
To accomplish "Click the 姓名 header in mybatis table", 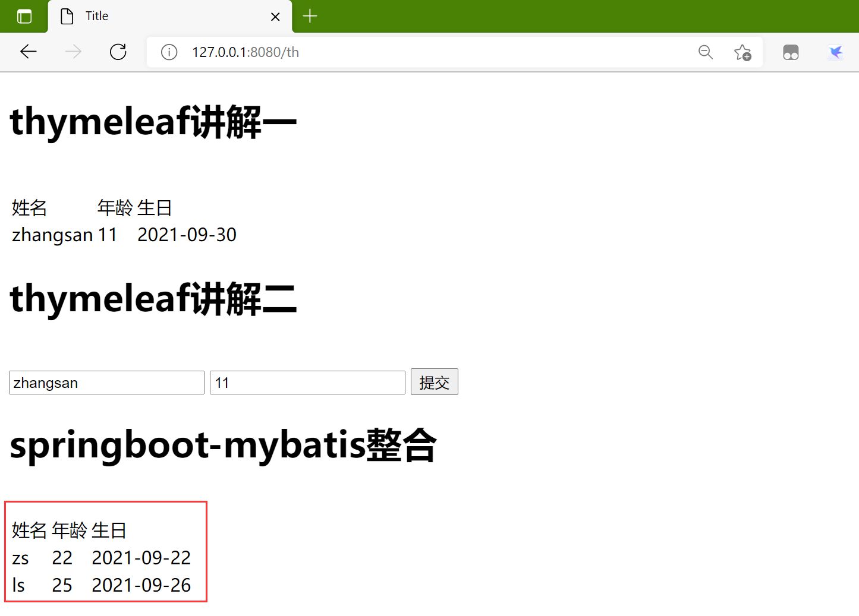I will pyautogui.click(x=30, y=530).
